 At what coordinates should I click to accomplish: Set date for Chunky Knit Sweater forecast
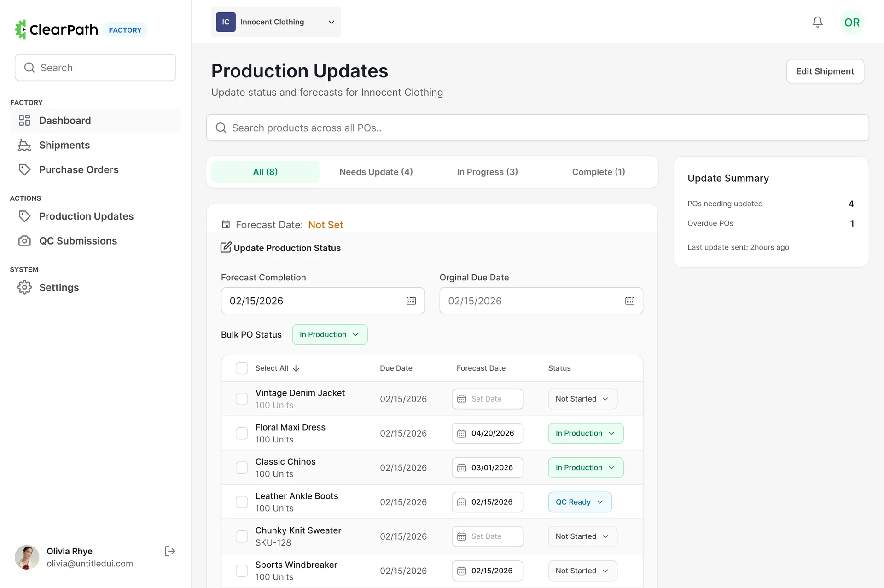point(488,536)
